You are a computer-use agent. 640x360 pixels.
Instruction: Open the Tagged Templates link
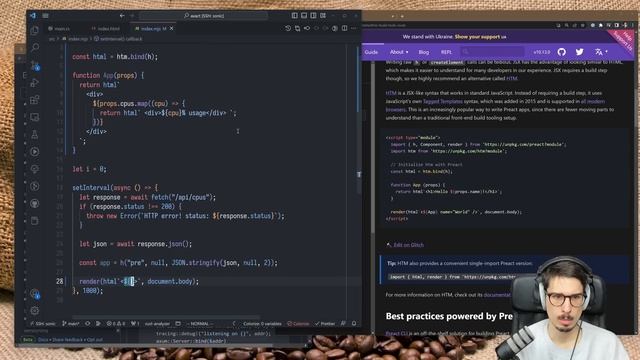tap(442, 101)
